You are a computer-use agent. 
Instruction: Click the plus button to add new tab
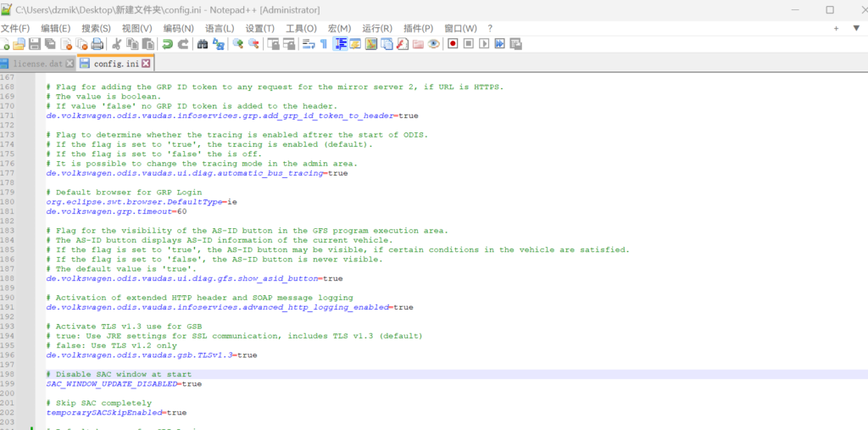[835, 29]
